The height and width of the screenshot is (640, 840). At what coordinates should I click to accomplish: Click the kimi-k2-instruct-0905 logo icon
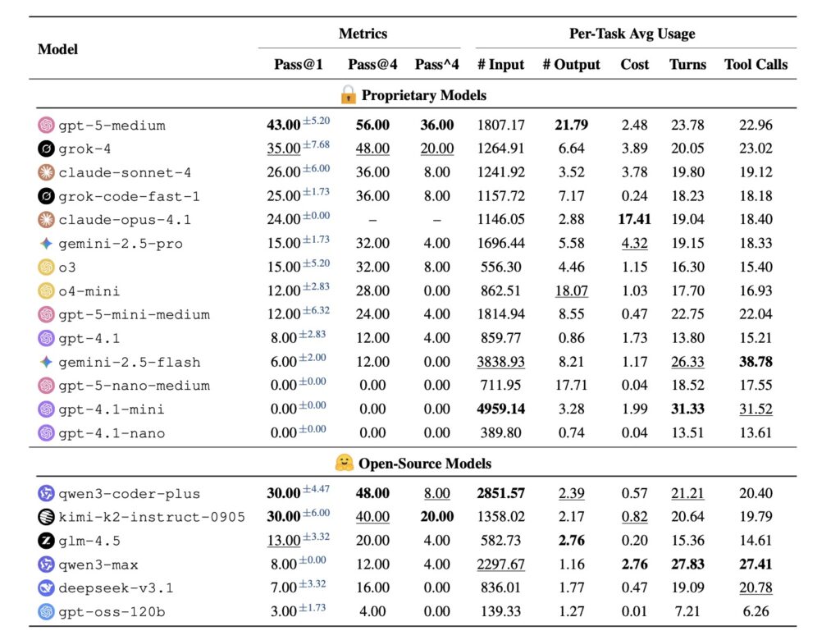click(x=46, y=517)
